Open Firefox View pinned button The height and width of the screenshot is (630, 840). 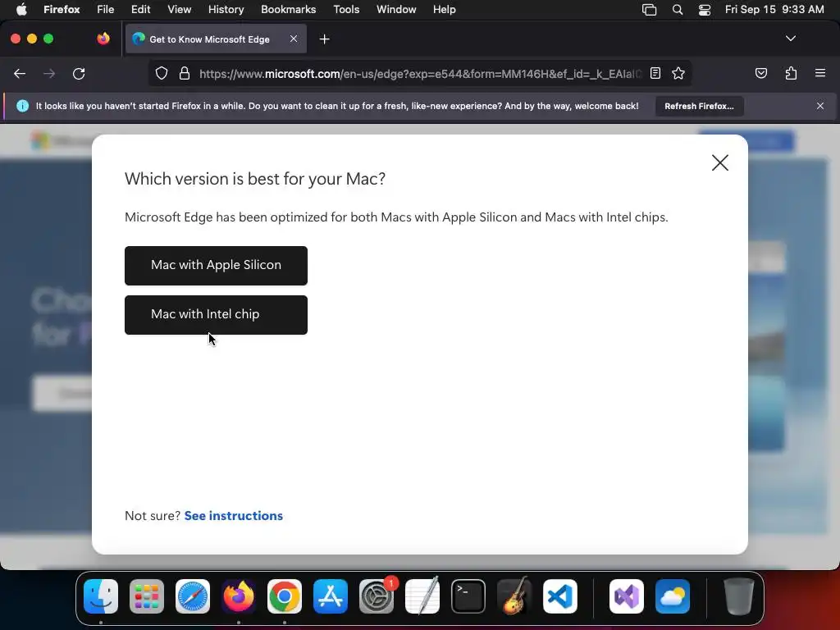[x=103, y=39]
